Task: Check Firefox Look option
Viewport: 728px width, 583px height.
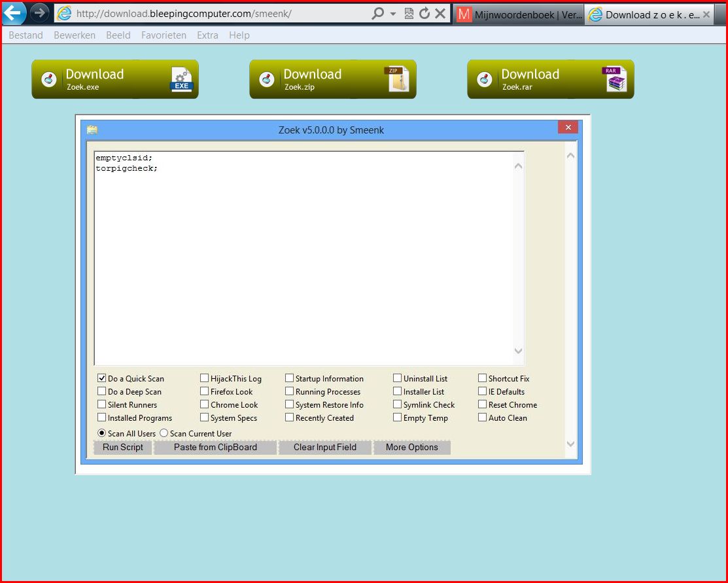Action: (204, 391)
